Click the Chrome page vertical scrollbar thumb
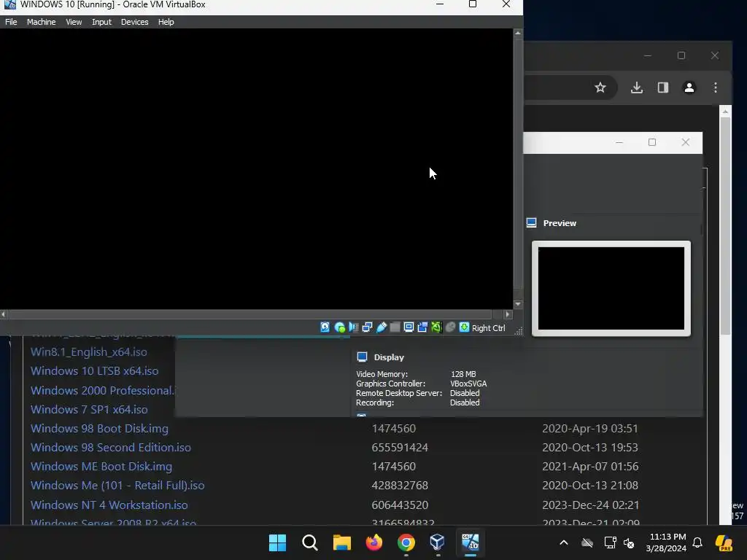The width and height of the screenshot is (747, 560). click(x=725, y=225)
